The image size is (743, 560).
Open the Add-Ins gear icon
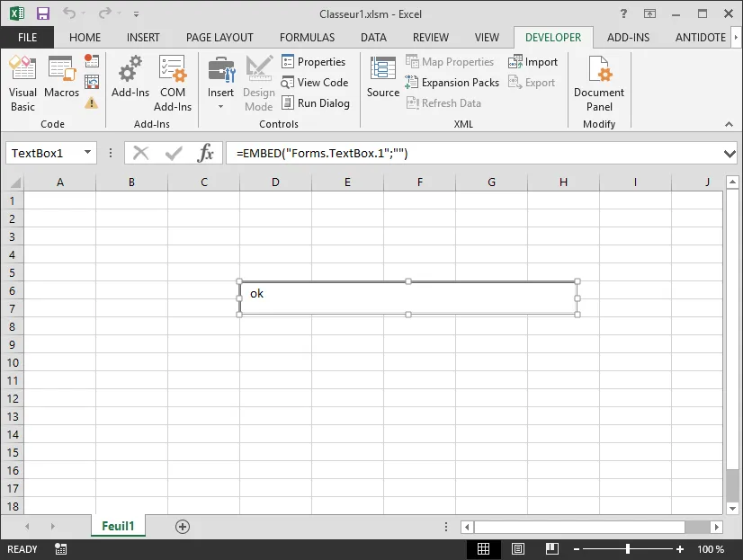click(x=130, y=76)
